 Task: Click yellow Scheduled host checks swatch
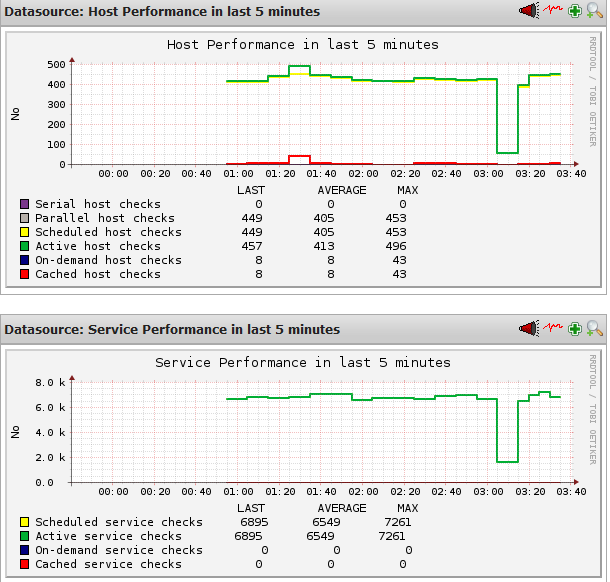(x=25, y=232)
